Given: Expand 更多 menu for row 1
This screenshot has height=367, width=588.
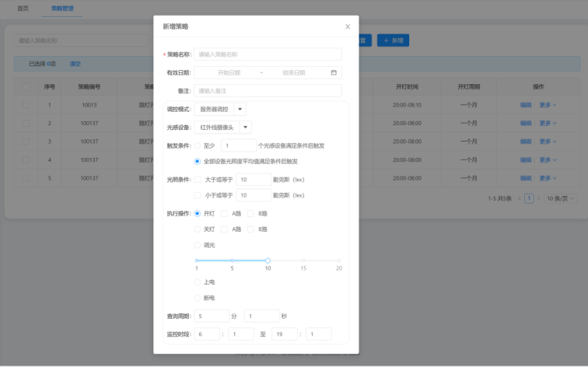Looking at the screenshot, I should (x=548, y=105).
